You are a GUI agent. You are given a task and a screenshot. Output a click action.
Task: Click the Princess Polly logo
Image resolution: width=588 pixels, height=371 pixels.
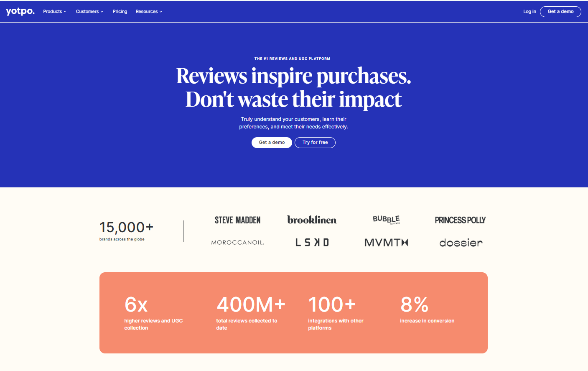click(x=460, y=220)
